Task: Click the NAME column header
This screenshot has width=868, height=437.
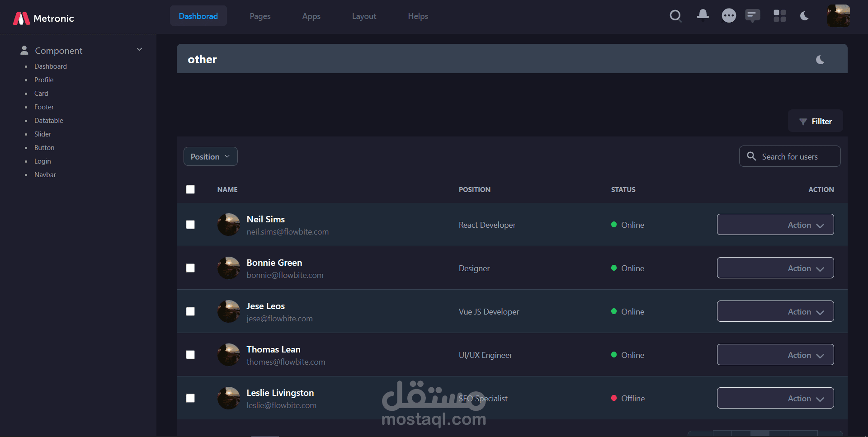Action: (x=227, y=190)
